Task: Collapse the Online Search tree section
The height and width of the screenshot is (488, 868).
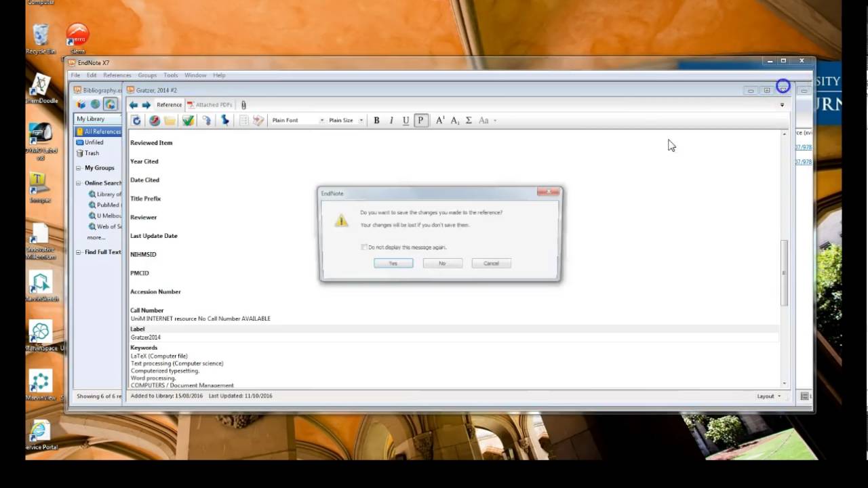Action: [79, 183]
